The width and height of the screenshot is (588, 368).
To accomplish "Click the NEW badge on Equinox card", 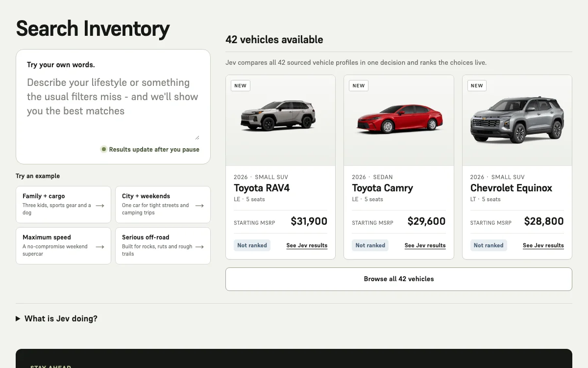I will pyautogui.click(x=477, y=85).
